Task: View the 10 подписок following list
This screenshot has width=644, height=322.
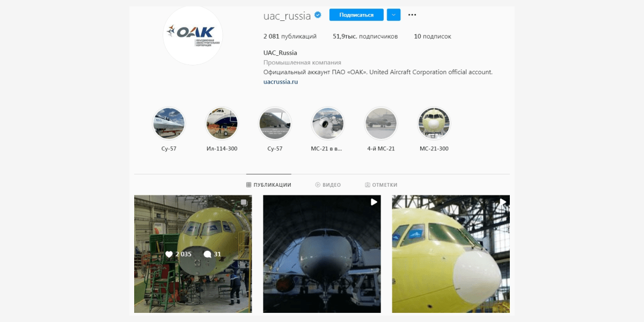Action: click(x=433, y=36)
